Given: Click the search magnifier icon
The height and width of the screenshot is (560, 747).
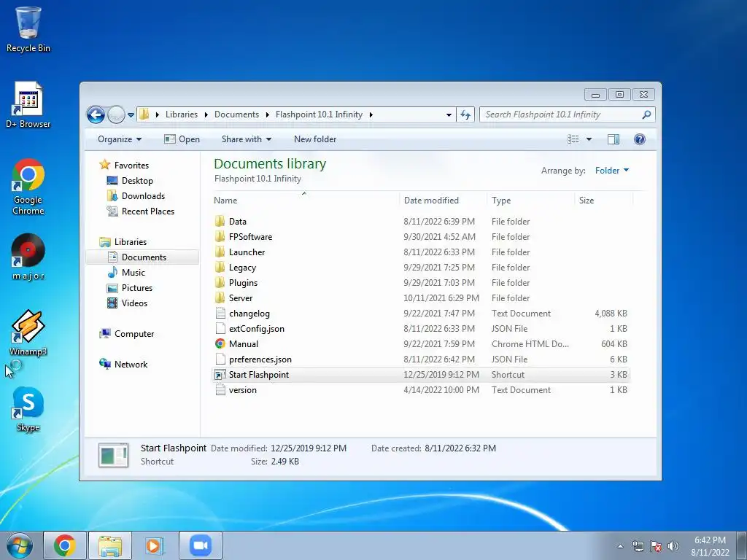Looking at the screenshot, I should coord(646,114).
